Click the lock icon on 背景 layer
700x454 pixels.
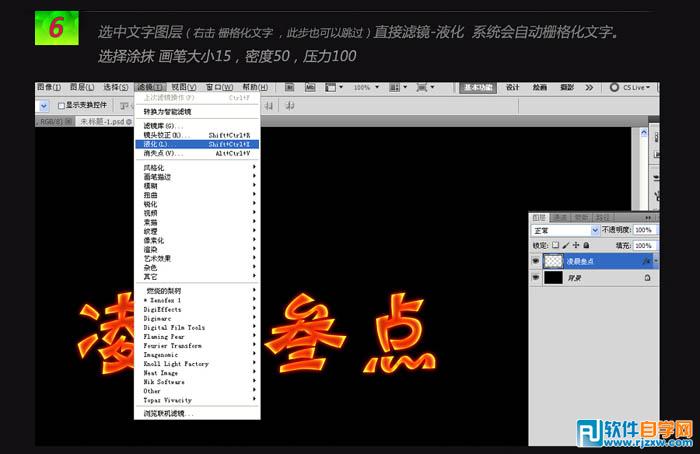647,278
